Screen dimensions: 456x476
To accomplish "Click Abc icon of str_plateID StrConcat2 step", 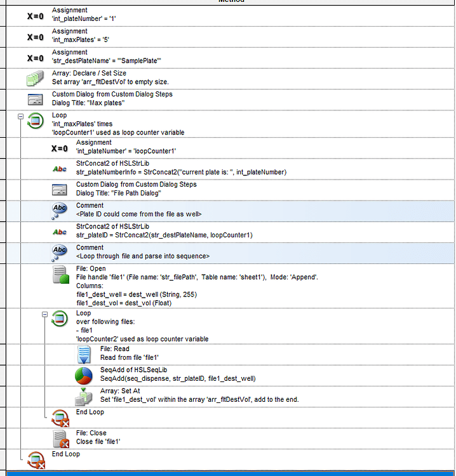I will (x=60, y=232).
